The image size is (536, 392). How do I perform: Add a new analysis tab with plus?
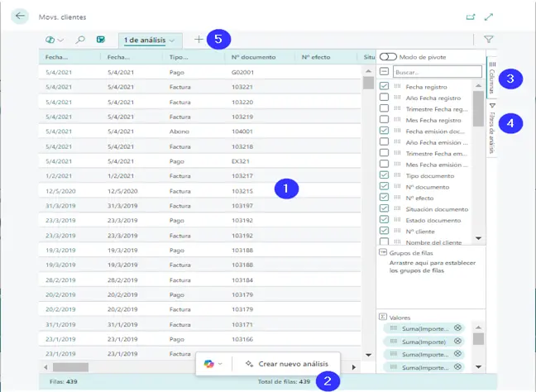[x=199, y=40]
